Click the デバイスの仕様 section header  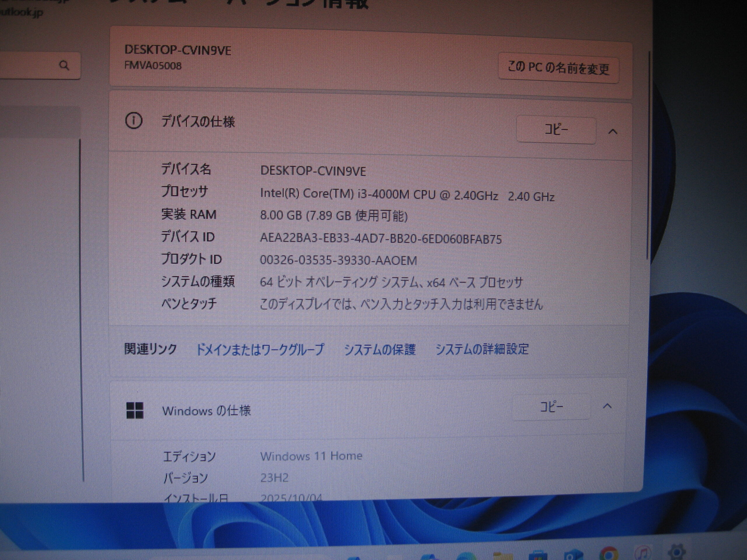tap(198, 122)
